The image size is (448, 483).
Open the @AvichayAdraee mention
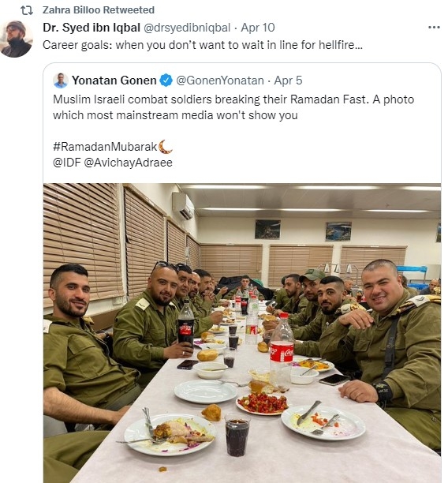coord(128,163)
